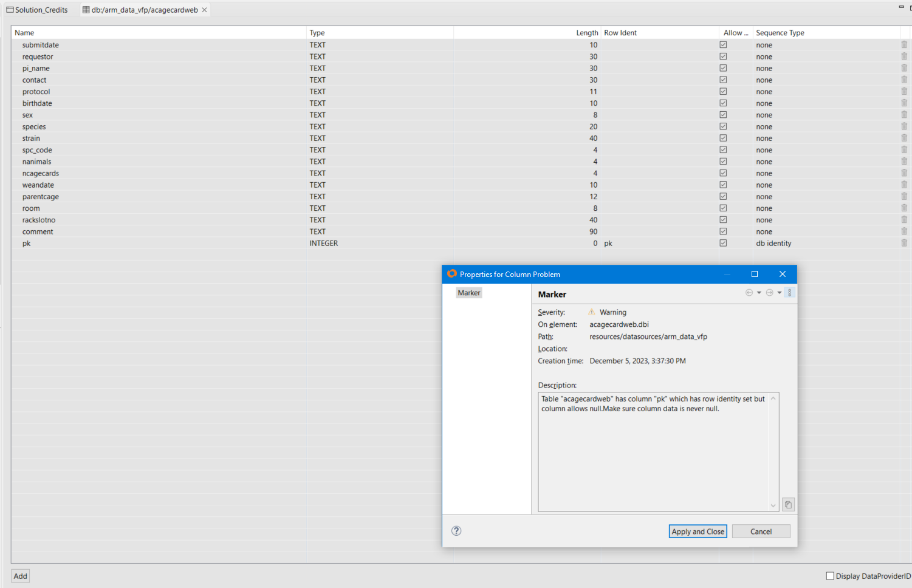Viewport: 912px width, 588px height.
Task: Open help in Properties dialog
Action: [456, 531]
